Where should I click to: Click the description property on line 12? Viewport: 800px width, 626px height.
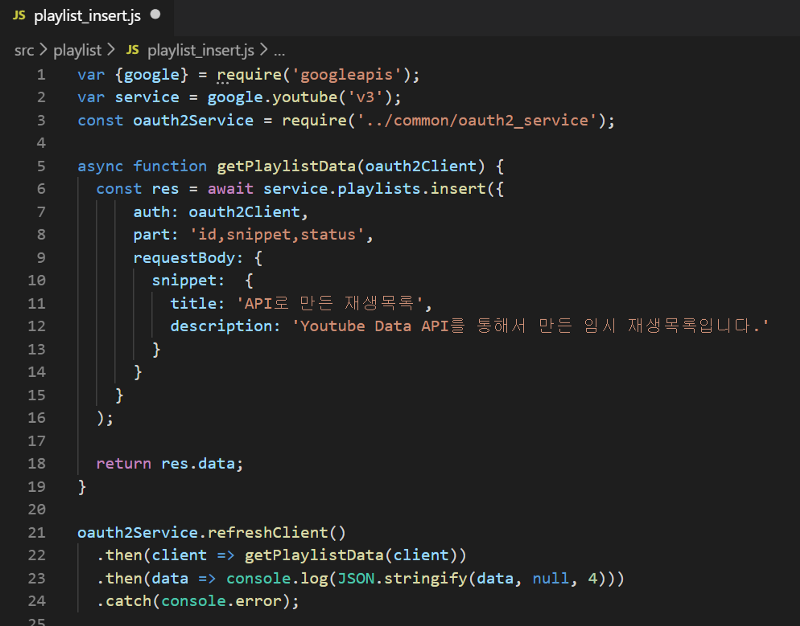coord(221,326)
